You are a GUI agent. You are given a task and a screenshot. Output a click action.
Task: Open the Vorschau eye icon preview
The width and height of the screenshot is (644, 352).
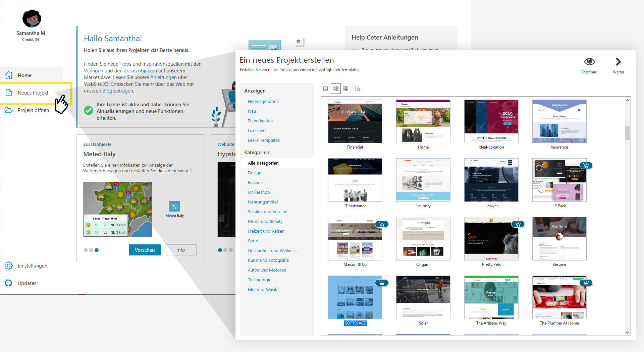point(589,62)
